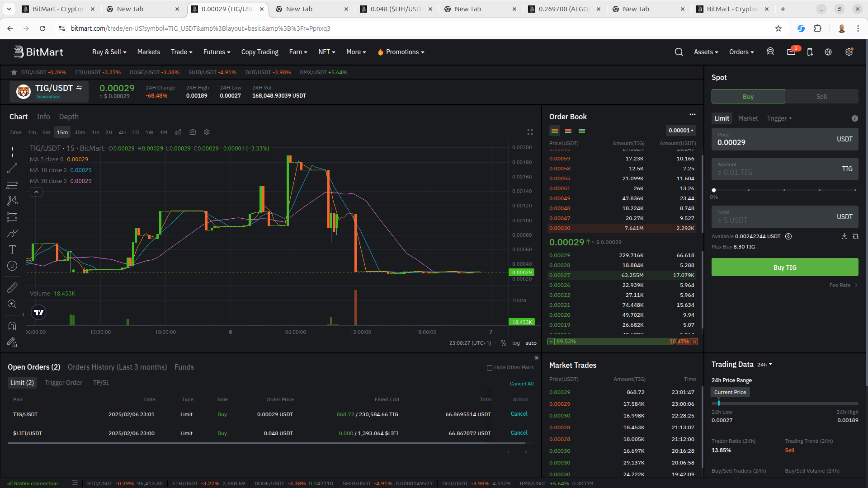Open the Orders dropdown in header
Viewport: 868px width, 488px height.
coord(741,52)
